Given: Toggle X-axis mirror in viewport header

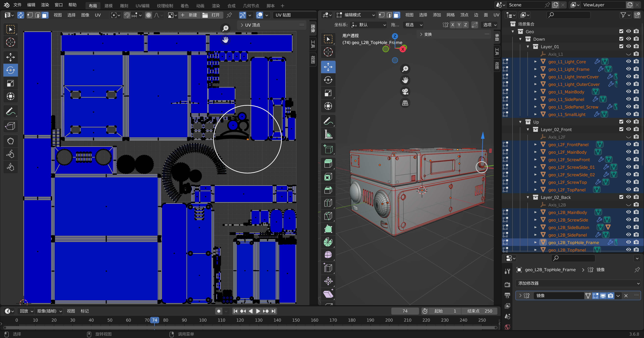Looking at the screenshot, I should [452, 25].
